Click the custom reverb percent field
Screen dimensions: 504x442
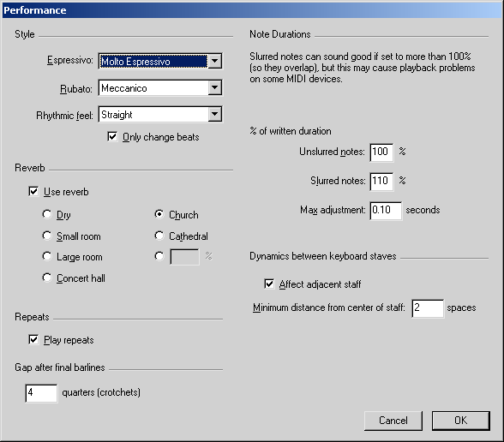(184, 257)
